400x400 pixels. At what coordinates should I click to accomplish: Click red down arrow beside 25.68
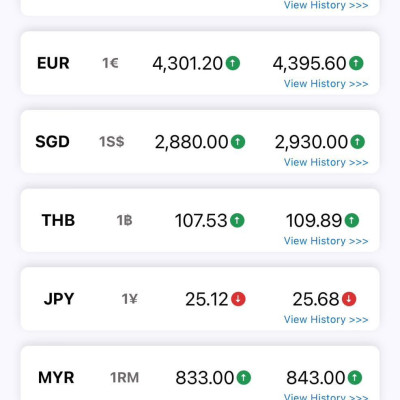[x=349, y=299]
